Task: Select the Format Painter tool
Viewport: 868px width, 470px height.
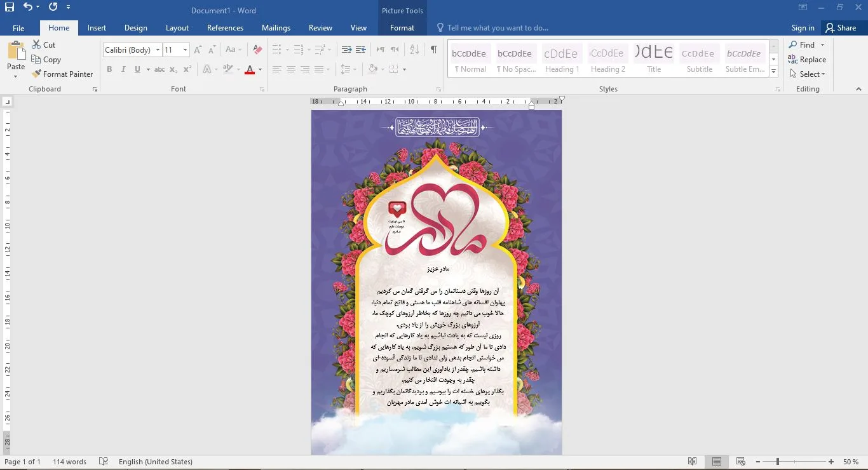Action: tap(62, 74)
